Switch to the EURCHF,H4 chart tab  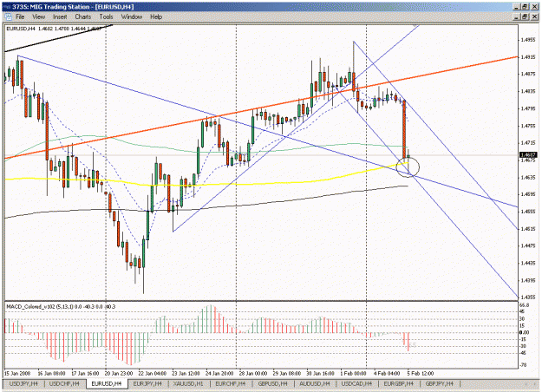(230, 383)
